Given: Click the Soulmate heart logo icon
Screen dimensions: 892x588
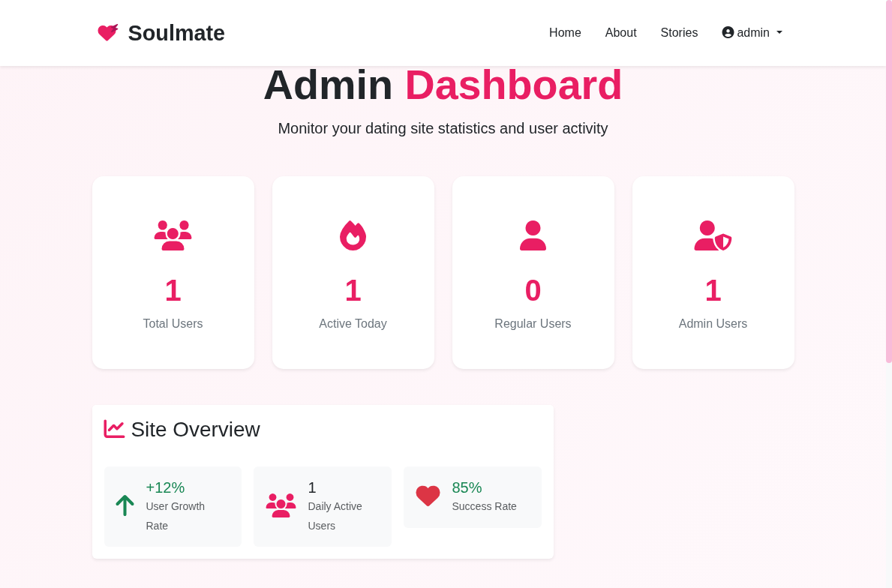Looking at the screenshot, I should point(108,31).
